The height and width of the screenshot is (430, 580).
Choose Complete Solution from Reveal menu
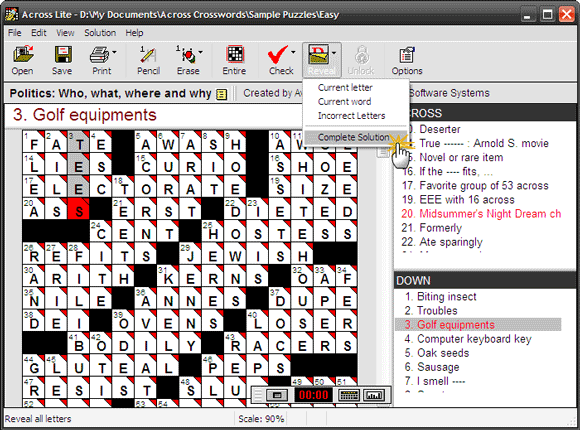(x=354, y=137)
